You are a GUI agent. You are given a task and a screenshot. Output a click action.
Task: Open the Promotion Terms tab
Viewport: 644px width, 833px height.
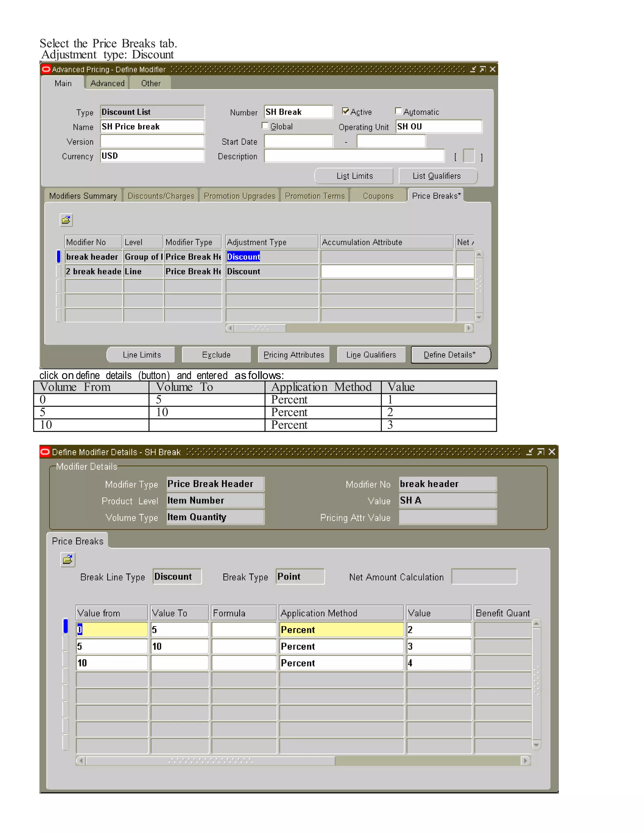pos(315,196)
